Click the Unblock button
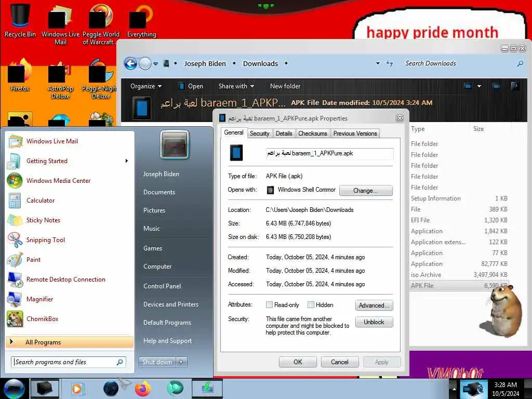532x399 pixels. point(374,322)
